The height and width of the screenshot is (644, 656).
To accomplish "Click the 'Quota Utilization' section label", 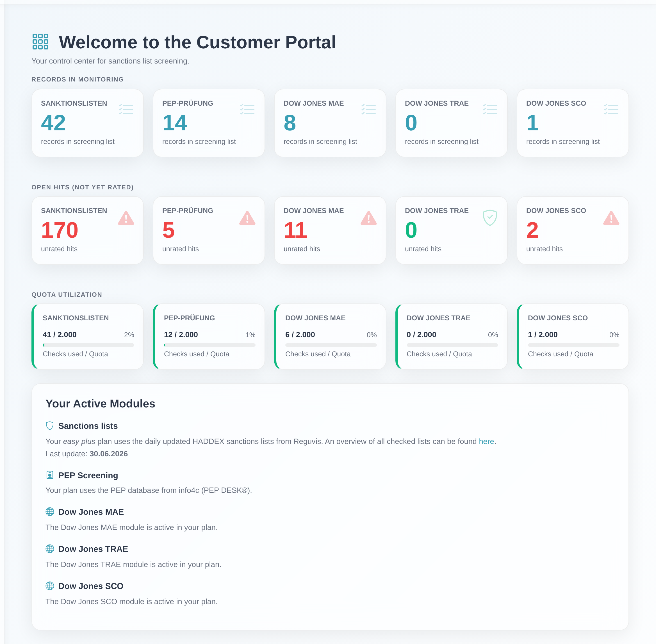I will click(67, 294).
